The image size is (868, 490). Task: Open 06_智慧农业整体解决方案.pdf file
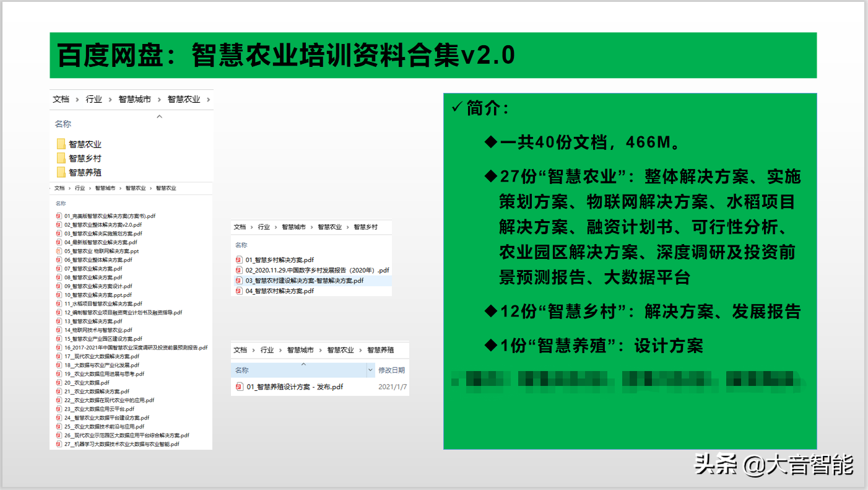click(98, 260)
